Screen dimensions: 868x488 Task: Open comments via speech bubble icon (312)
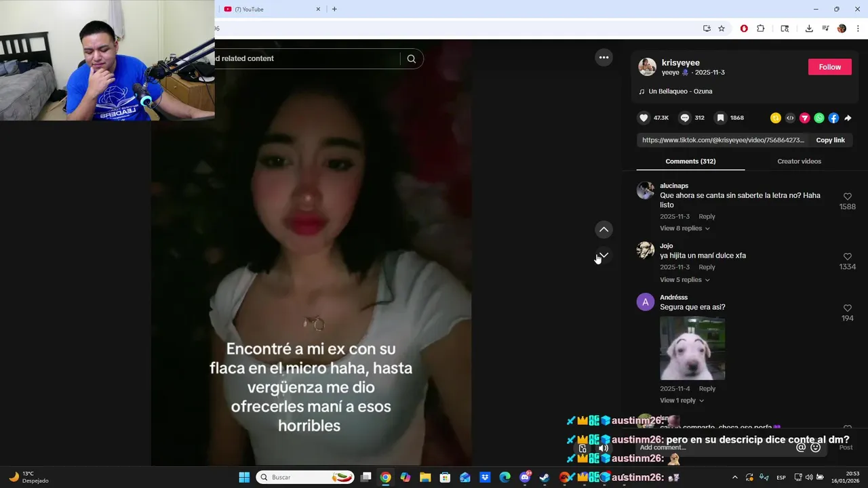coord(685,118)
